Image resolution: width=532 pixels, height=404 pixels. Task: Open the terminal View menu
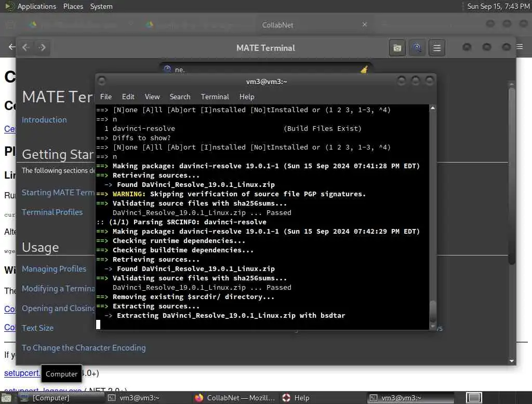pos(152,97)
